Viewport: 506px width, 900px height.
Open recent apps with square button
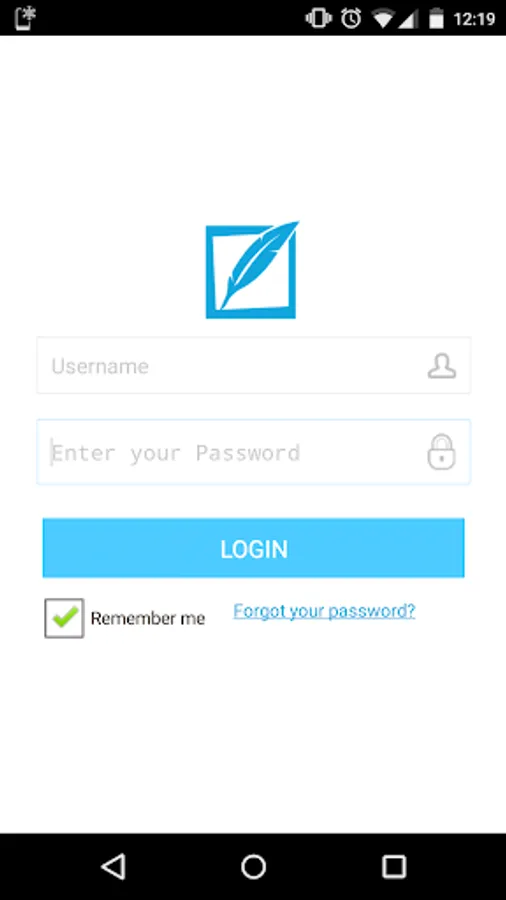click(394, 866)
